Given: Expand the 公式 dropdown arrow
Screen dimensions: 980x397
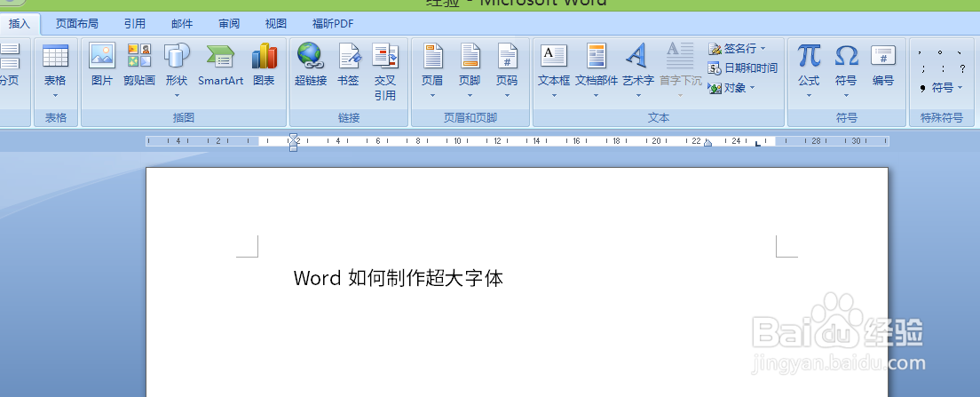Looking at the screenshot, I should click(809, 96).
